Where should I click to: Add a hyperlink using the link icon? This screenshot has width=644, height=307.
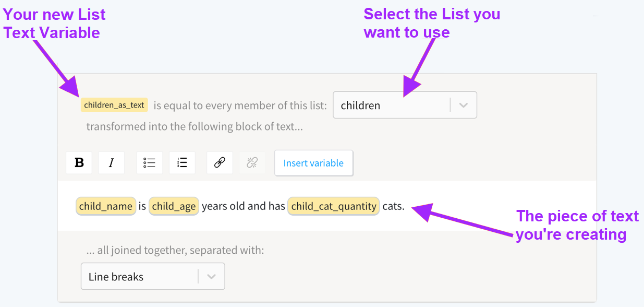pyautogui.click(x=219, y=162)
